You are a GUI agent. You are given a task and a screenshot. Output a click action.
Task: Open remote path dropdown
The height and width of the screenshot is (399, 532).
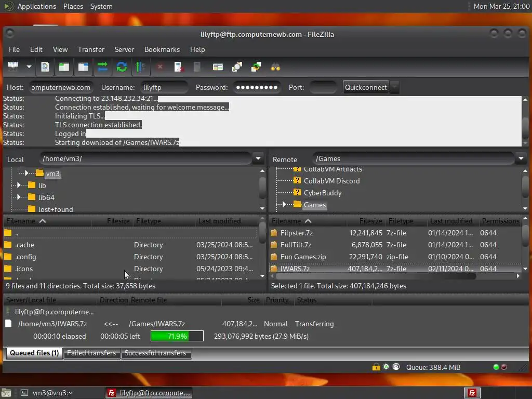pyautogui.click(x=521, y=158)
